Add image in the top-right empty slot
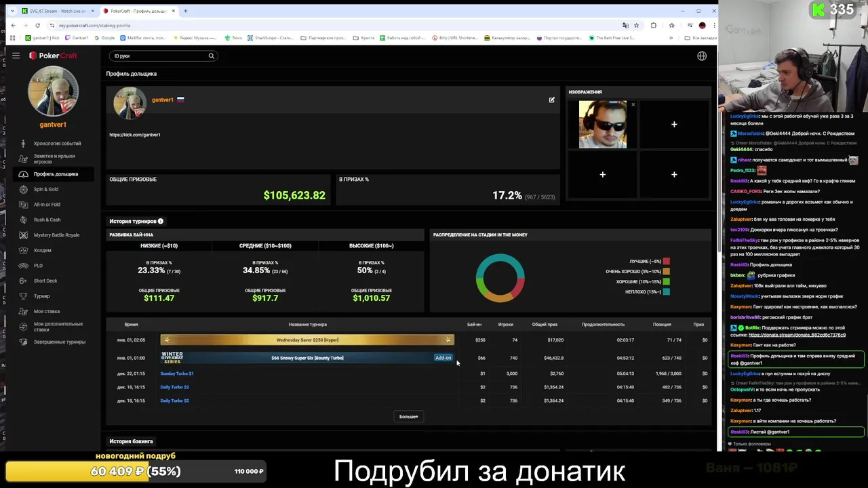Viewport: 868px width, 488px height. click(674, 124)
